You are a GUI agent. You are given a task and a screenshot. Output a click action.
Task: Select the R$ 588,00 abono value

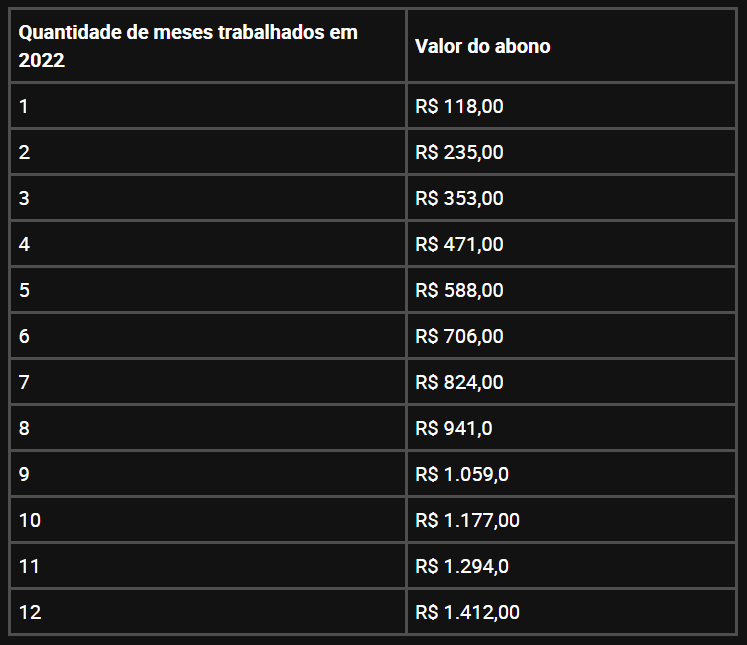(459, 290)
